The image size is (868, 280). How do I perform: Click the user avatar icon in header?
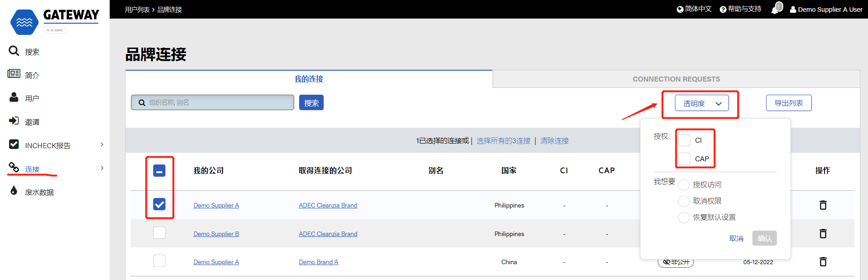(793, 10)
